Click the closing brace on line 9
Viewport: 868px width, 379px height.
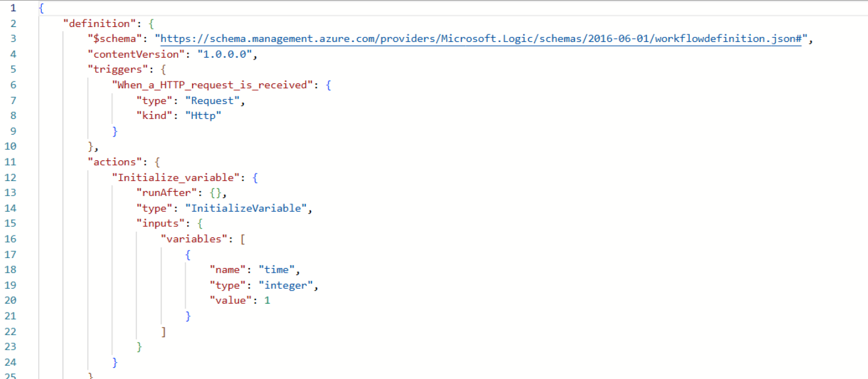[x=115, y=131]
